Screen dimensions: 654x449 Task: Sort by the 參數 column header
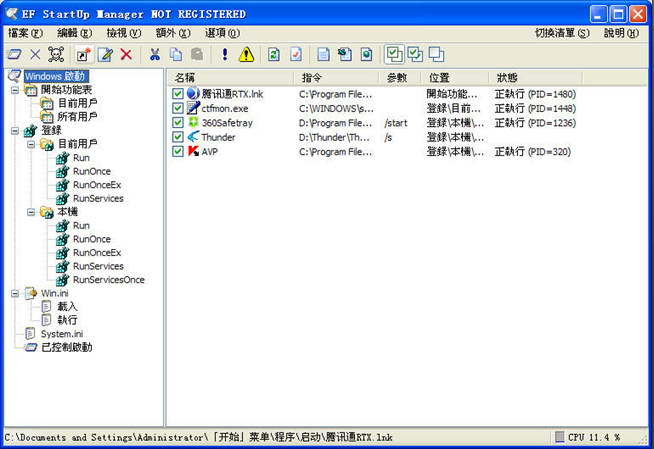tap(400, 78)
